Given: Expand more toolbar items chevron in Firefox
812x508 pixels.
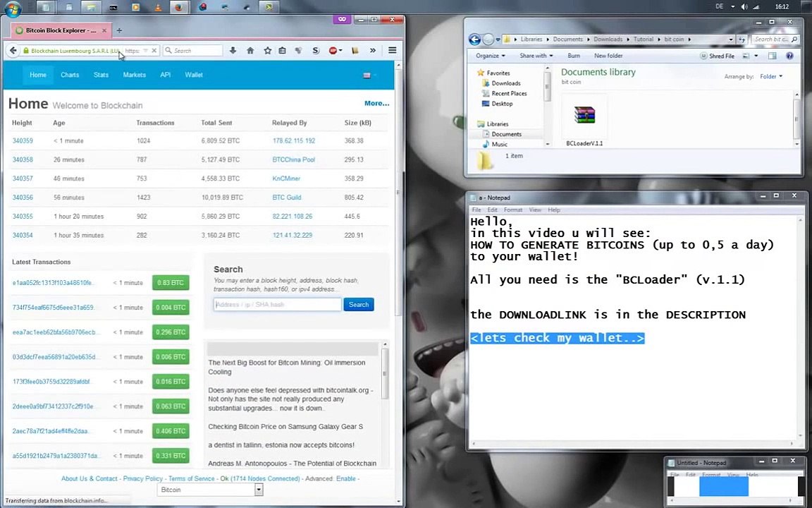Looking at the screenshot, I should point(372,50).
